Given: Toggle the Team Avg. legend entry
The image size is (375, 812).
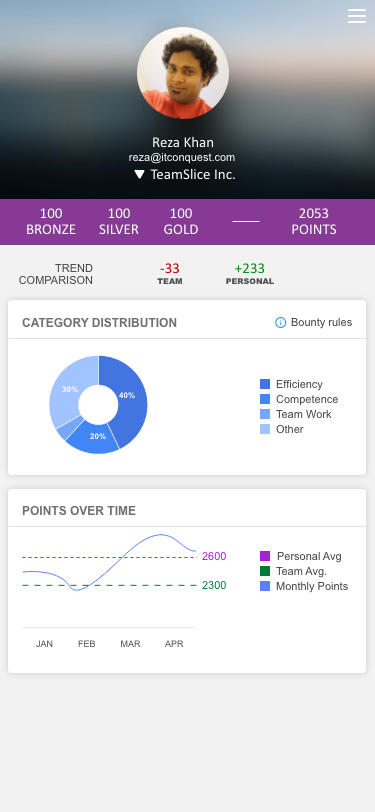Looking at the screenshot, I should [293, 571].
